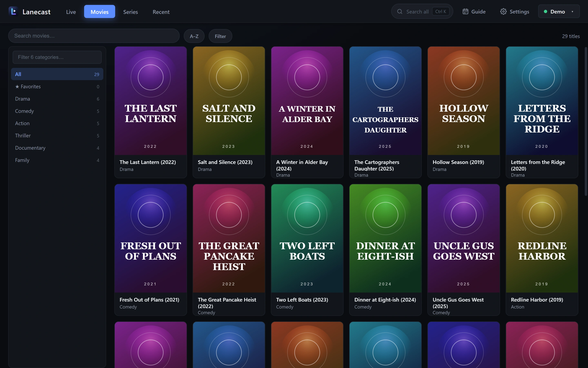This screenshot has width=588, height=368.
Task: Select the Family category
Action: (57, 160)
